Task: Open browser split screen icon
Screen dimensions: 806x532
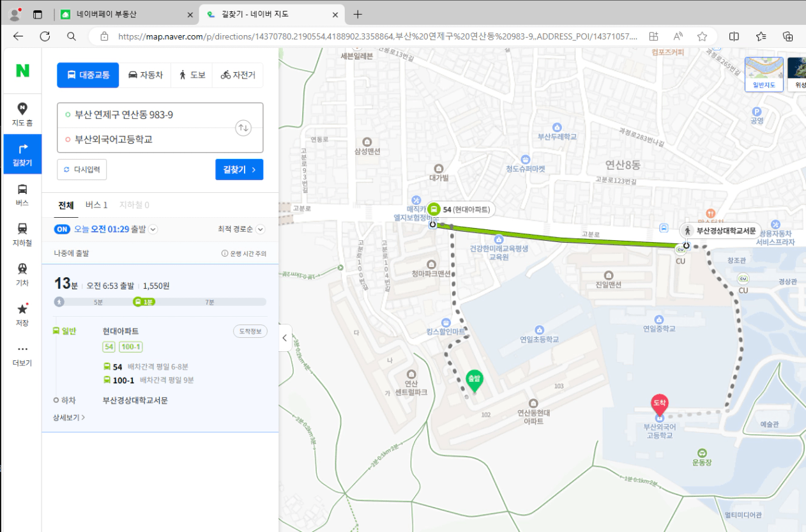Action: pos(734,36)
